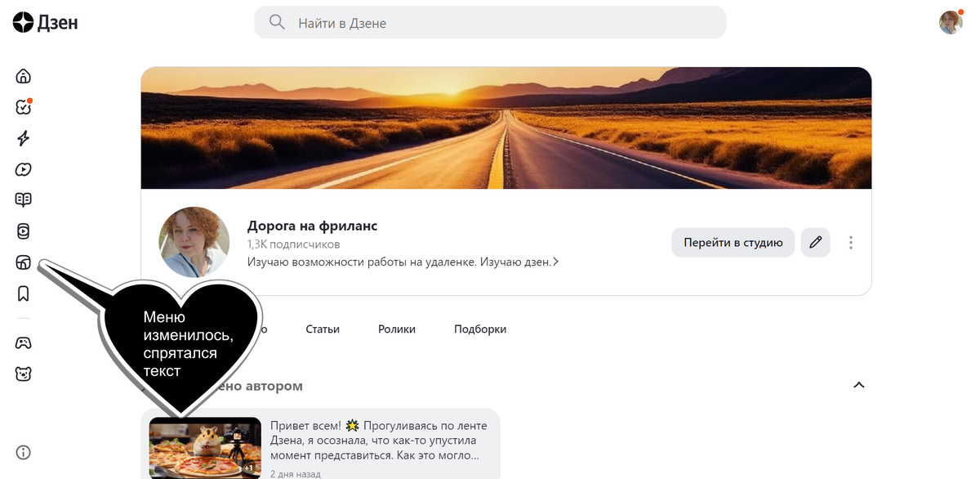Click the pencil edit channel button
This screenshot has width=980, height=479.
click(x=815, y=242)
